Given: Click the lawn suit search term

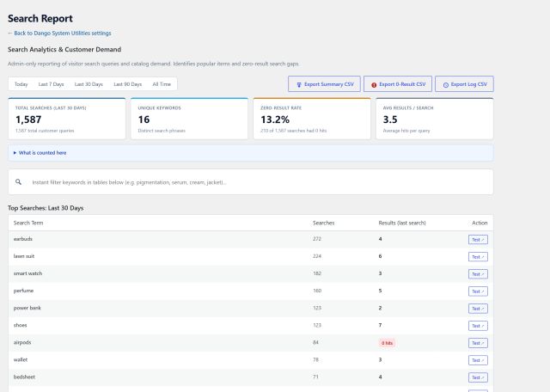Looking at the screenshot, I should click(24, 256).
